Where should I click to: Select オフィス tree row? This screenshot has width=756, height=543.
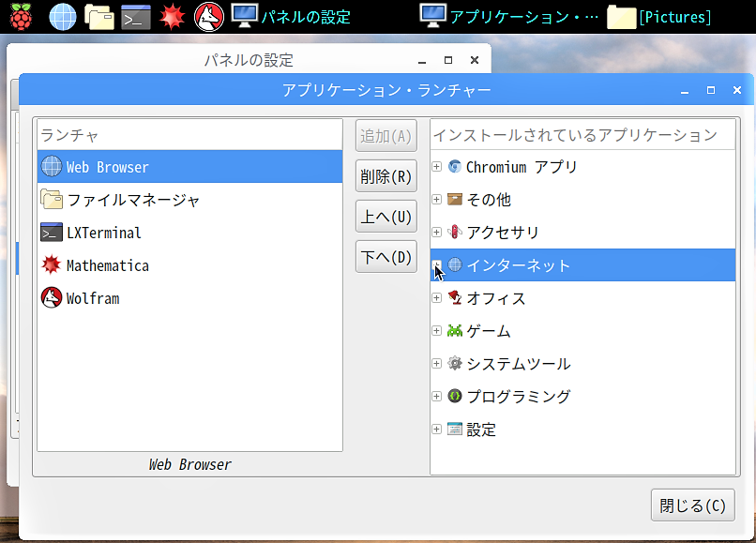pos(582,297)
